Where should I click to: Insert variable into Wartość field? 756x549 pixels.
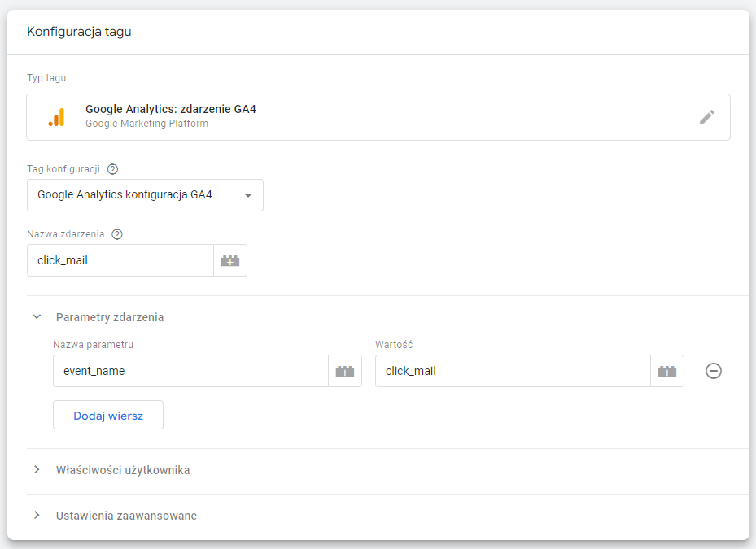[x=666, y=371]
